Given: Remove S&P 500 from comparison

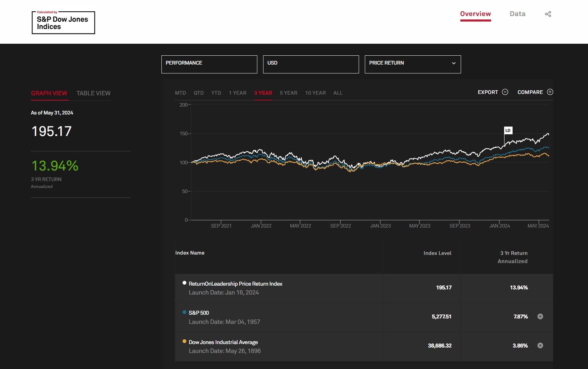Looking at the screenshot, I should click(540, 316).
